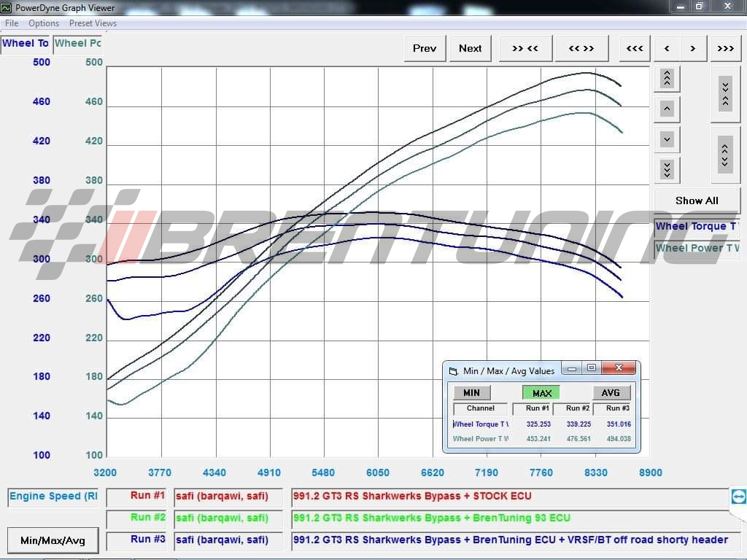Screen dimensions: 747x560
Task: Click the Show All button
Action: click(x=697, y=201)
